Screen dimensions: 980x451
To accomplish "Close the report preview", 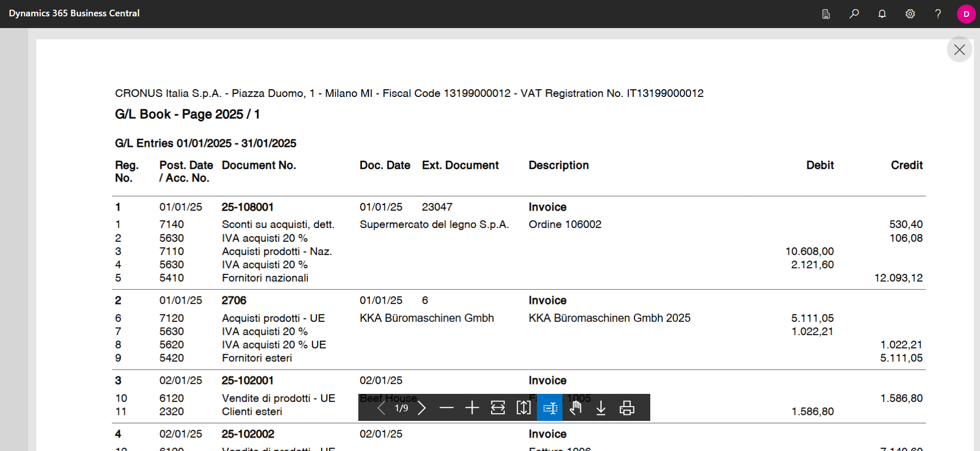I will tap(960, 49).
